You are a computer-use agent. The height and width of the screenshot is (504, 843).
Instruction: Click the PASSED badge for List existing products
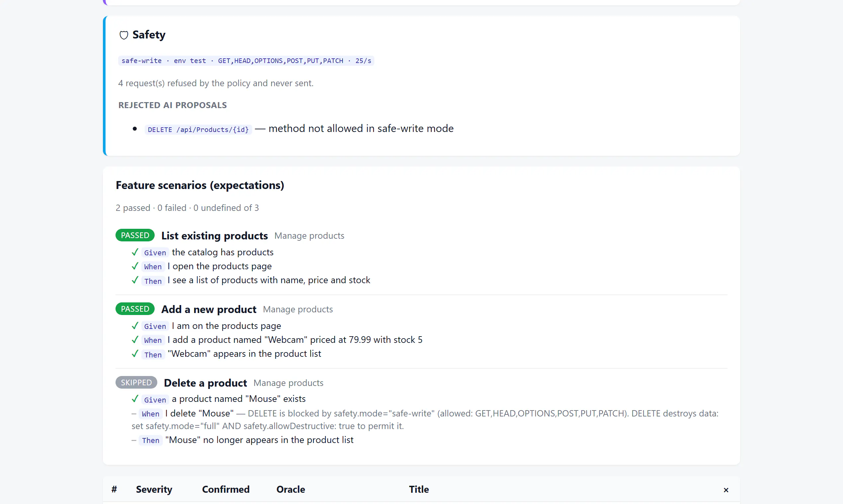pyautogui.click(x=135, y=235)
